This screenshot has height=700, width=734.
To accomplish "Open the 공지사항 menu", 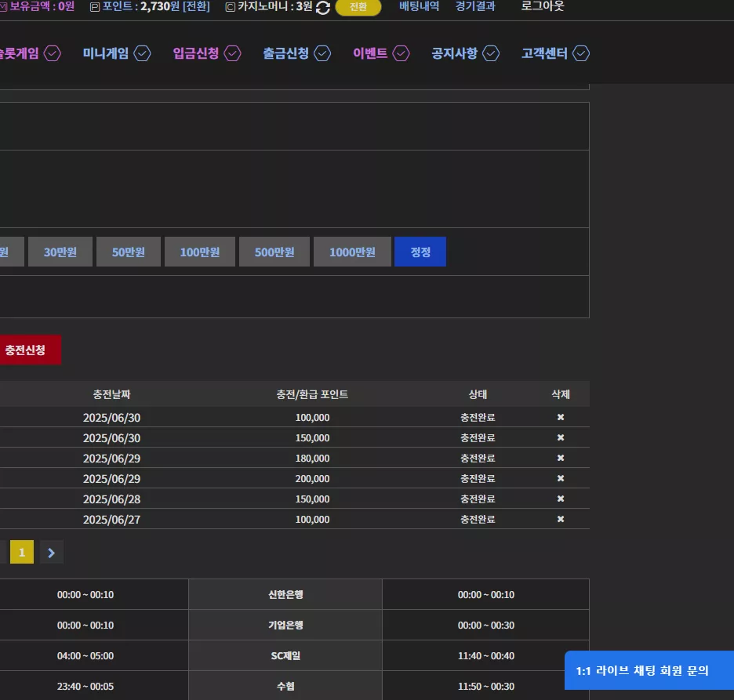I will pyautogui.click(x=454, y=53).
